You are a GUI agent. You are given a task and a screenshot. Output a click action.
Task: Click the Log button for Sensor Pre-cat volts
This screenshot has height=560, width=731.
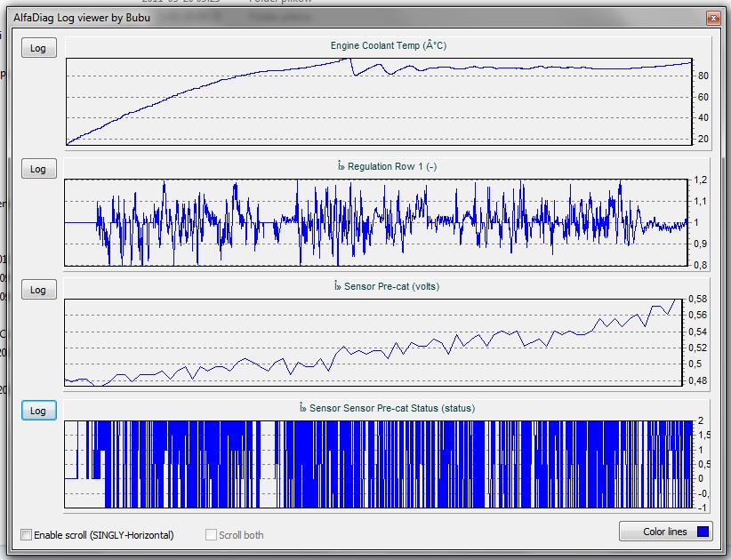38,290
